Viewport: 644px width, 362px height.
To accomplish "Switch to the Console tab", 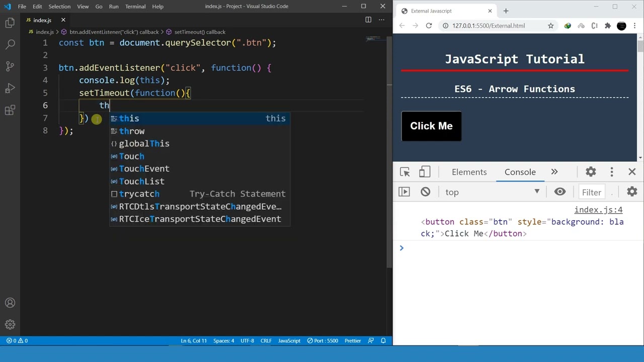I will pos(520,172).
